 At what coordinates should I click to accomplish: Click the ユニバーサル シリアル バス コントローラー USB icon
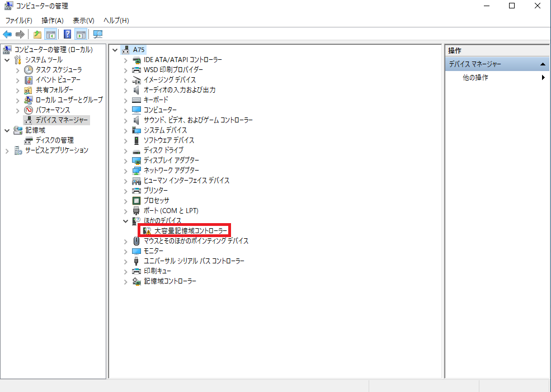tap(136, 261)
